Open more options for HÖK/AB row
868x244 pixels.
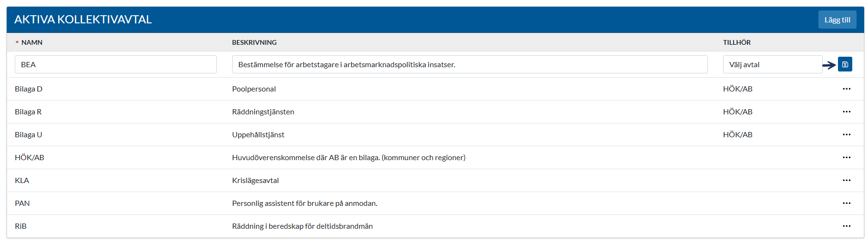click(846, 158)
